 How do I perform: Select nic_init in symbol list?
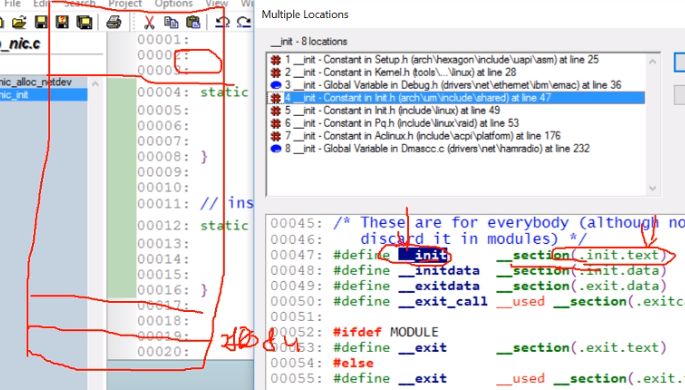point(44,95)
